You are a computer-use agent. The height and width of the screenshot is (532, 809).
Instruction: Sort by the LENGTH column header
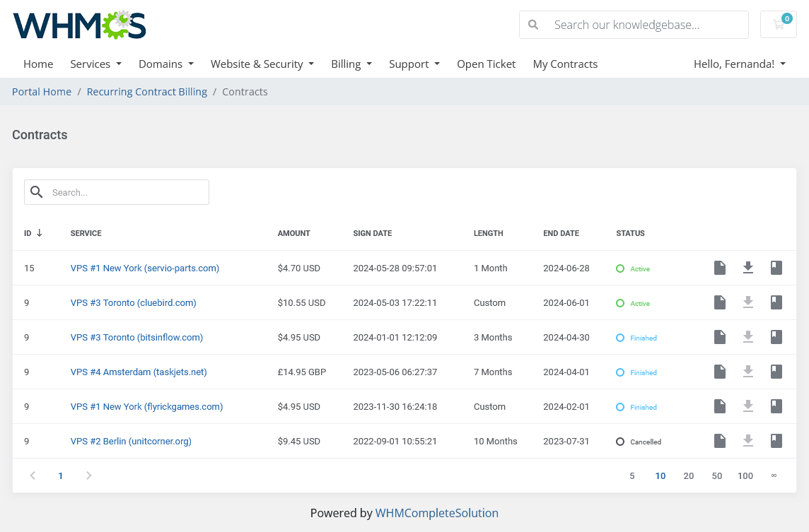pyautogui.click(x=488, y=233)
